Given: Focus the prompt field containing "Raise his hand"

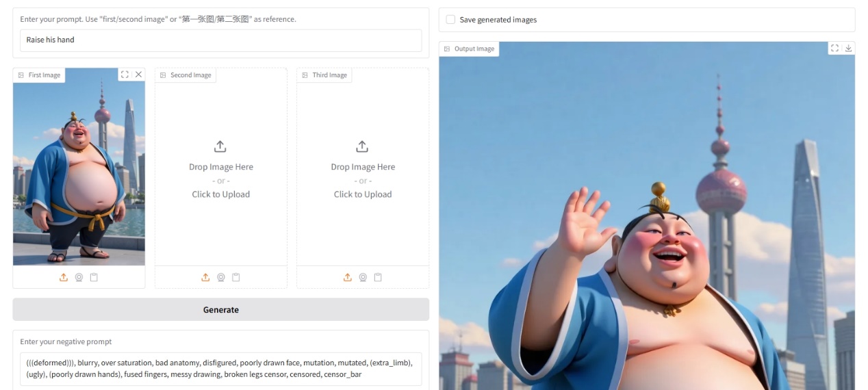Looking at the screenshot, I should click(220, 40).
